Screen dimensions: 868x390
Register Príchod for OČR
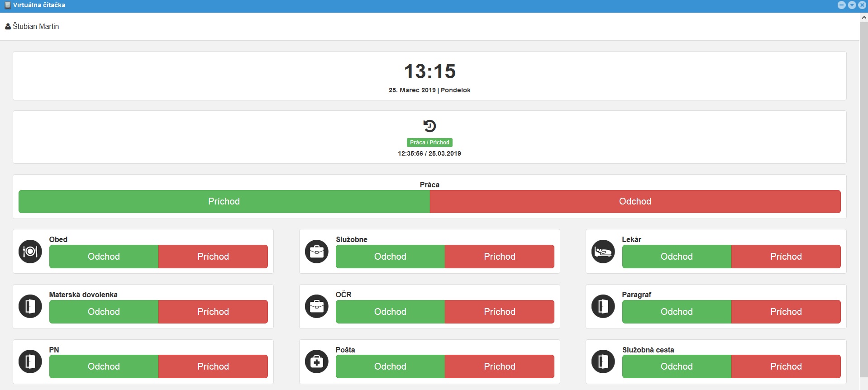pos(500,312)
